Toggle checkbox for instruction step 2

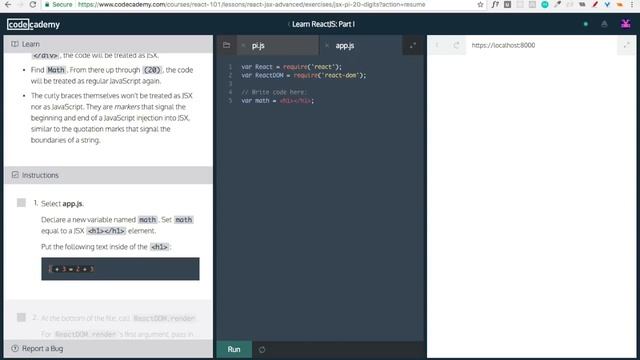(21, 317)
